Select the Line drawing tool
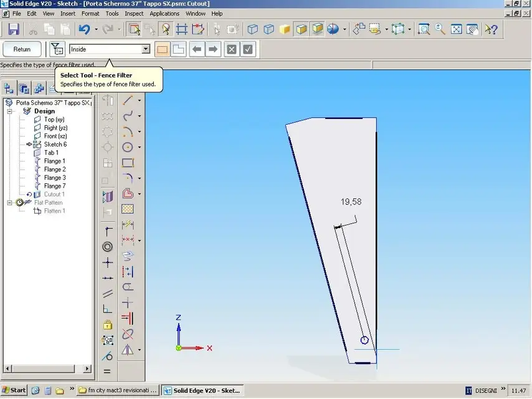This screenshot has height=399, width=532. click(x=128, y=100)
